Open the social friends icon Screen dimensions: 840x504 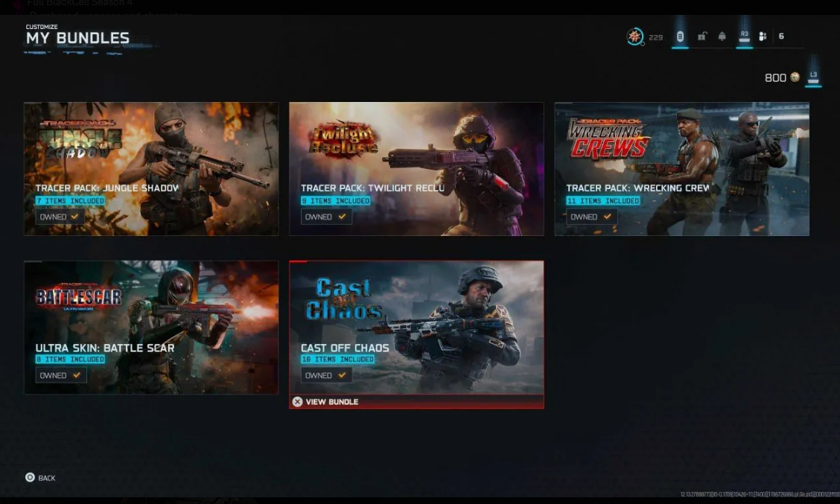point(763,36)
